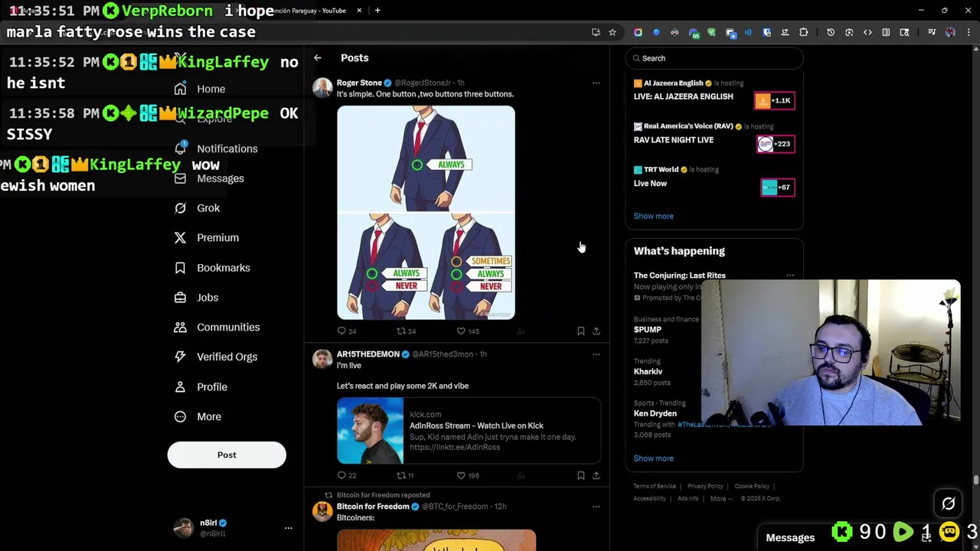Viewport: 980px width, 551px height.
Task: Show more under What's happening
Action: [x=653, y=458]
